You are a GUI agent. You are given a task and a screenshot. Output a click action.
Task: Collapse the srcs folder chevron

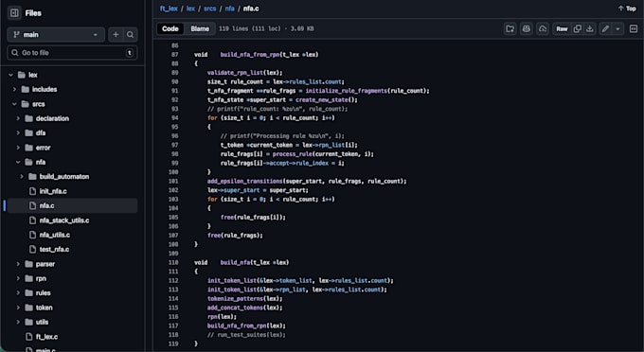point(15,104)
